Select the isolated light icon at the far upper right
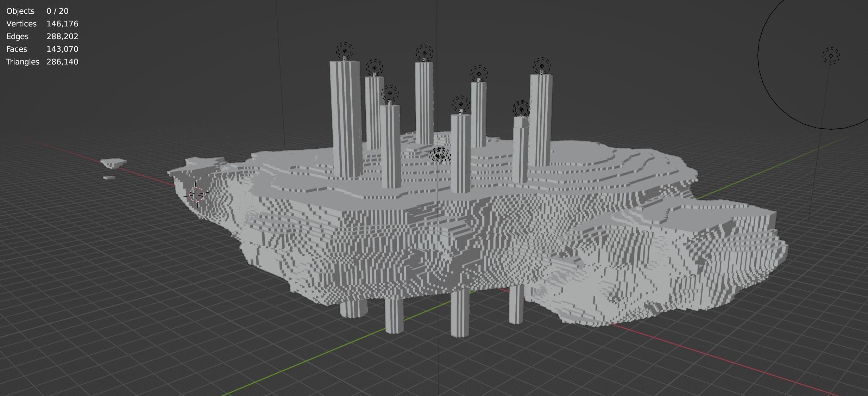Screen dimensions: 868x396 click(831, 56)
